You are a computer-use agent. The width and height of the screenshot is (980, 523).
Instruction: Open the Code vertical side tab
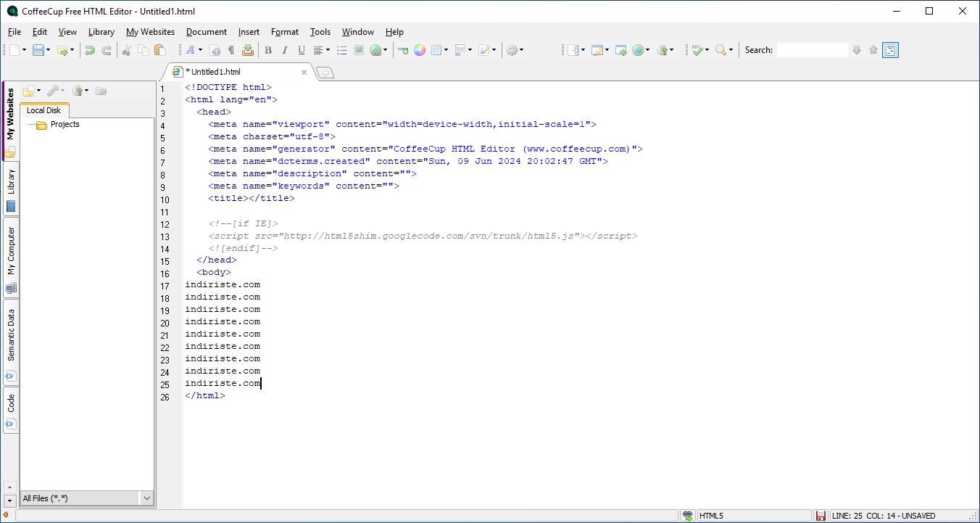[11, 410]
